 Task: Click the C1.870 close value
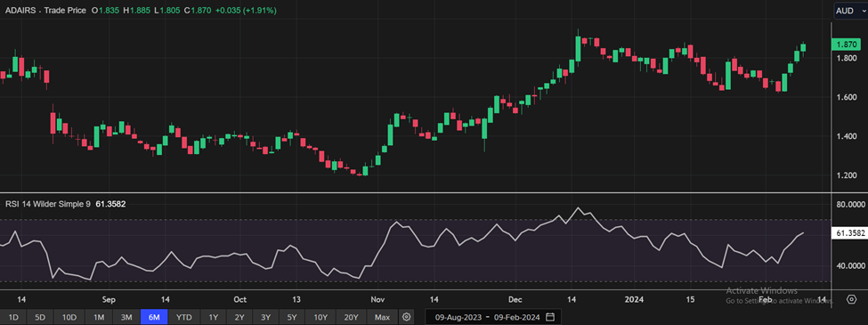coord(199,11)
